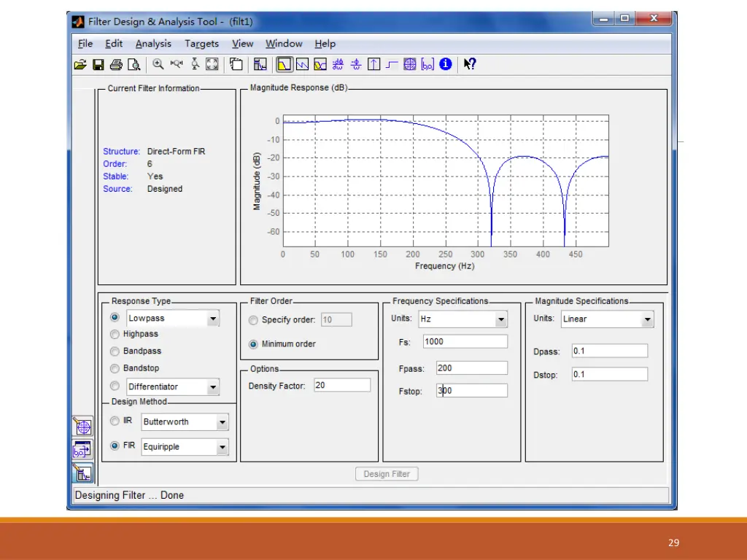This screenshot has width=747, height=560.
Task: Open the frequency Units Hz dropdown
Action: 500,319
